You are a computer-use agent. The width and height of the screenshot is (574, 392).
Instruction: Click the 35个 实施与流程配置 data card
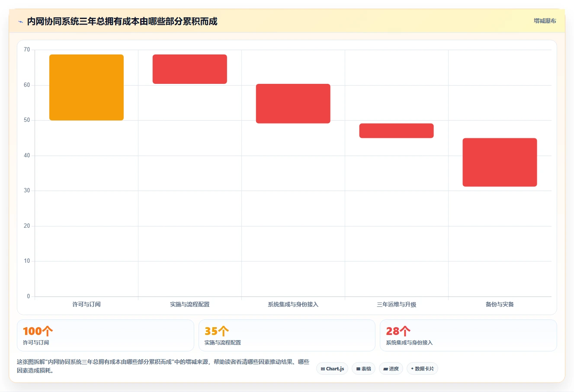287,335
